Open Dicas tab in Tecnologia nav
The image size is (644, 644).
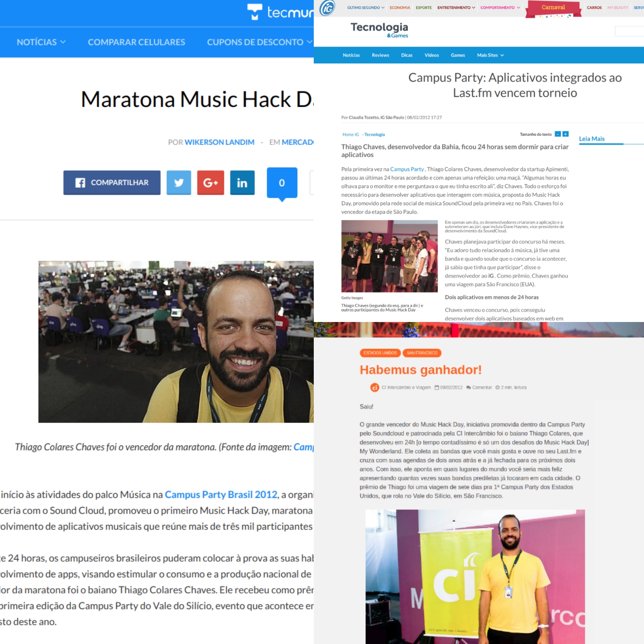pyautogui.click(x=407, y=55)
